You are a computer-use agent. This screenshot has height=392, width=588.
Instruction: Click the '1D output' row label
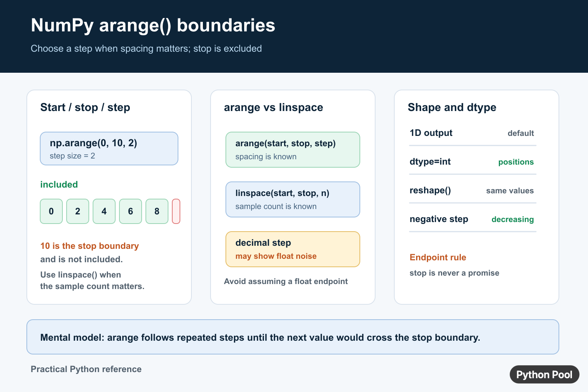[431, 133]
